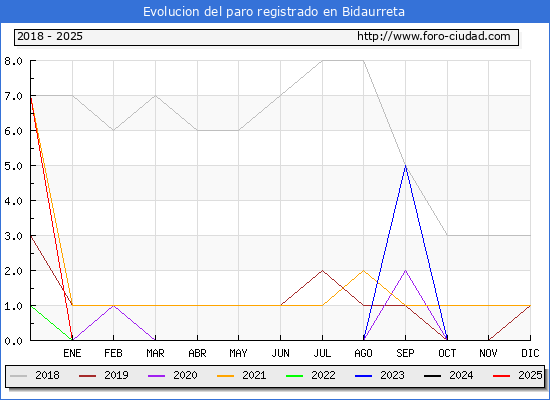Image resolution: width=550 pixels, height=400 pixels.
Task: Click the DIC month axis label
Action: (x=530, y=353)
